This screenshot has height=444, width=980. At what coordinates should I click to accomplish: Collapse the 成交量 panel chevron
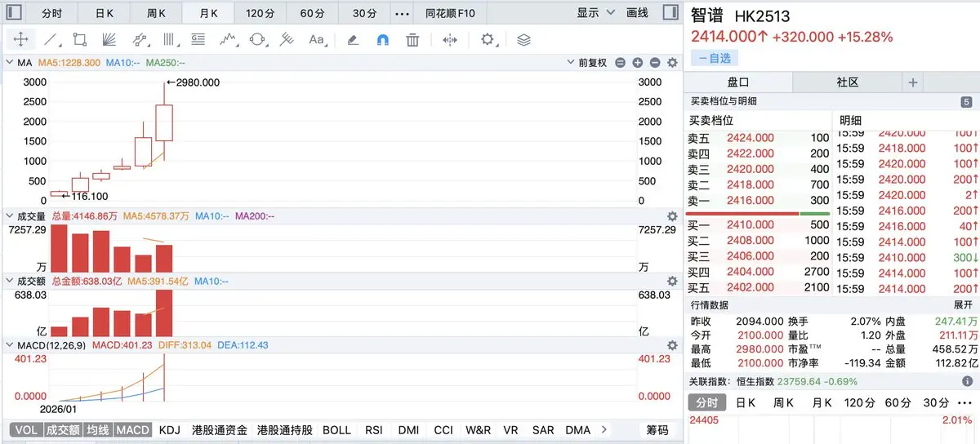tap(10, 216)
